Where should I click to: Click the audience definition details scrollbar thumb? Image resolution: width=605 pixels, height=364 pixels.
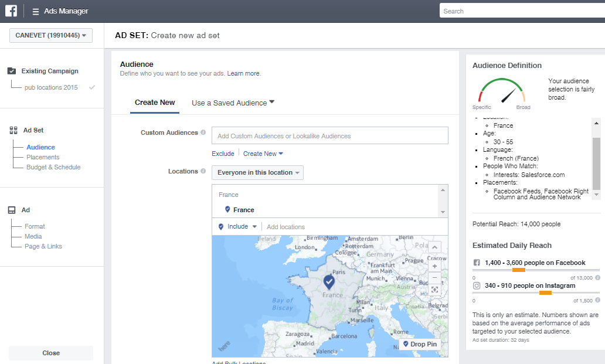(596, 164)
